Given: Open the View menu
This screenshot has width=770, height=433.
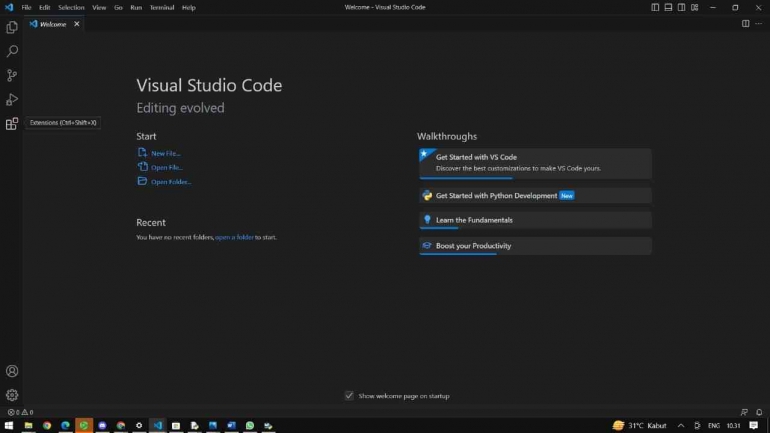Looking at the screenshot, I should point(99,7).
